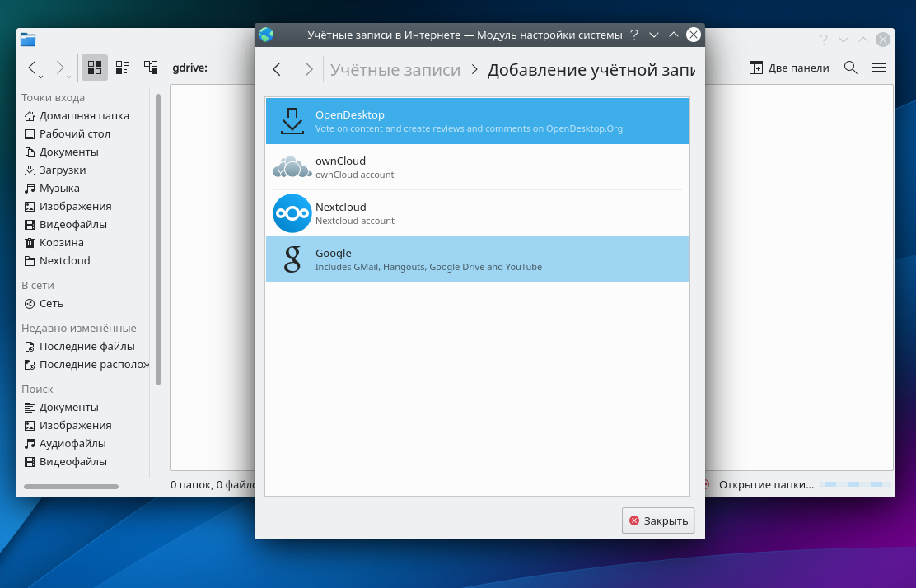Open the back-history dropdown arrow in Dolphin
This screenshot has width=916, height=588.
(x=40, y=77)
